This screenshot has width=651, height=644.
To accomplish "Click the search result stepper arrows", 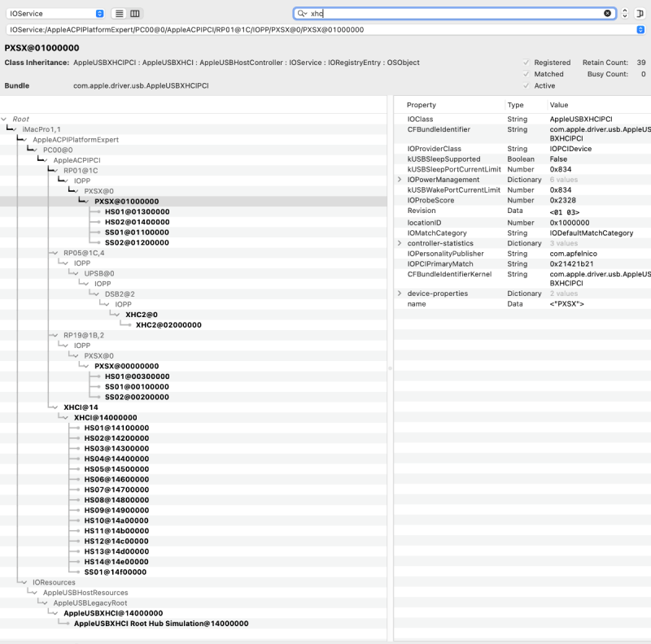I will point(625,14).
